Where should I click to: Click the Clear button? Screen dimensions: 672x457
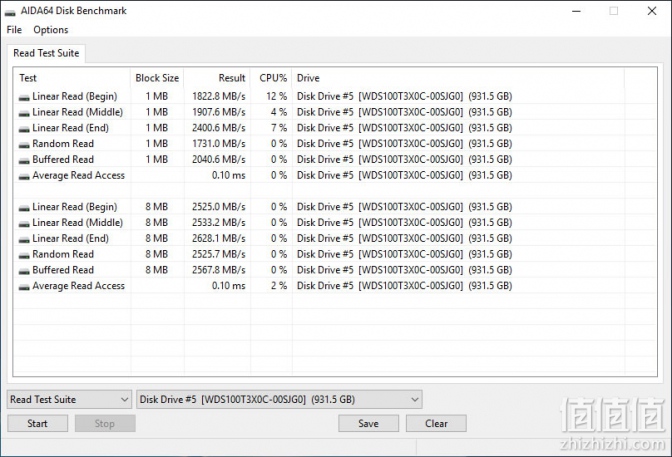[436, 424]
